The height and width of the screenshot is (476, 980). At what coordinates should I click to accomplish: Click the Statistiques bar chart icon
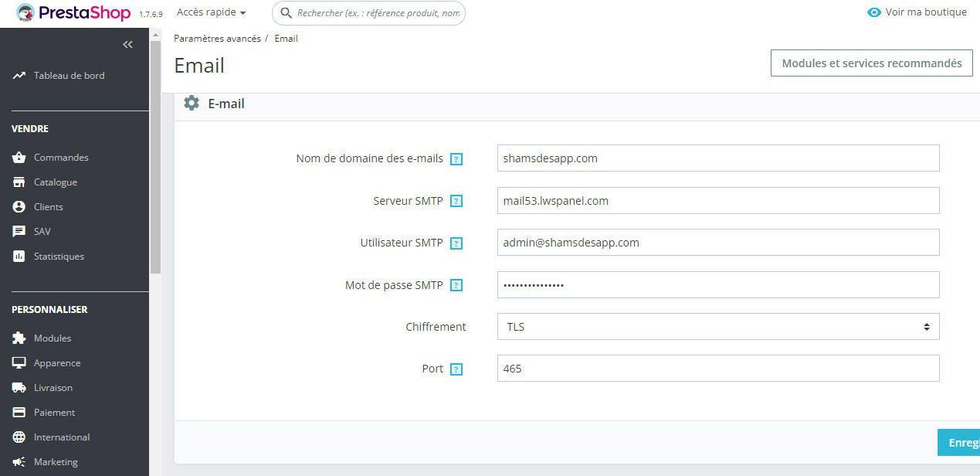coord(19,257)
